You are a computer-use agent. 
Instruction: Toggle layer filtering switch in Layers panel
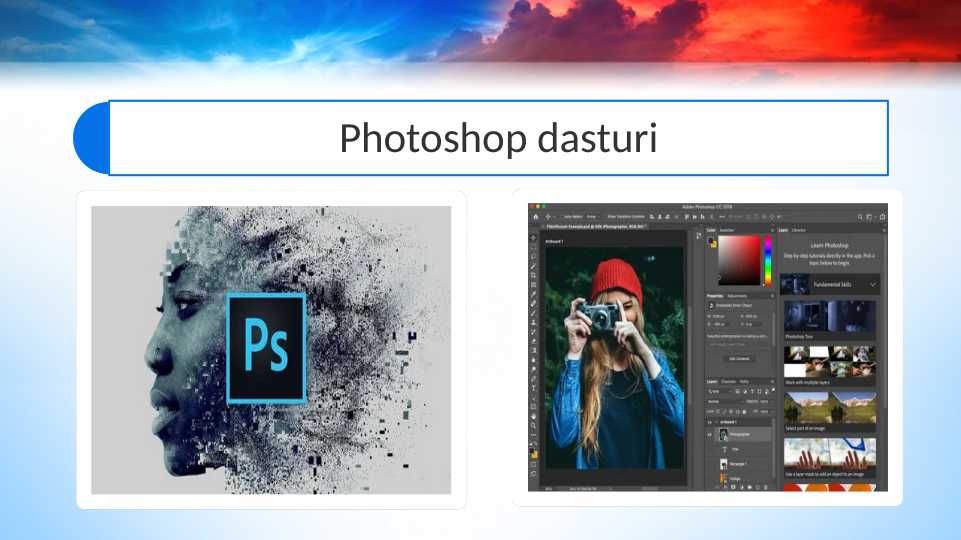(x=773, y=390)
